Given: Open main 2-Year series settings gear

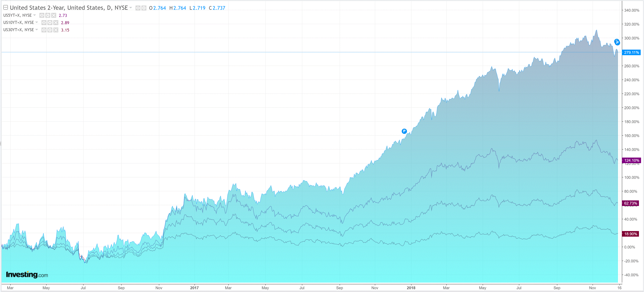Looking at the screenshot, I should click(144, 8).
